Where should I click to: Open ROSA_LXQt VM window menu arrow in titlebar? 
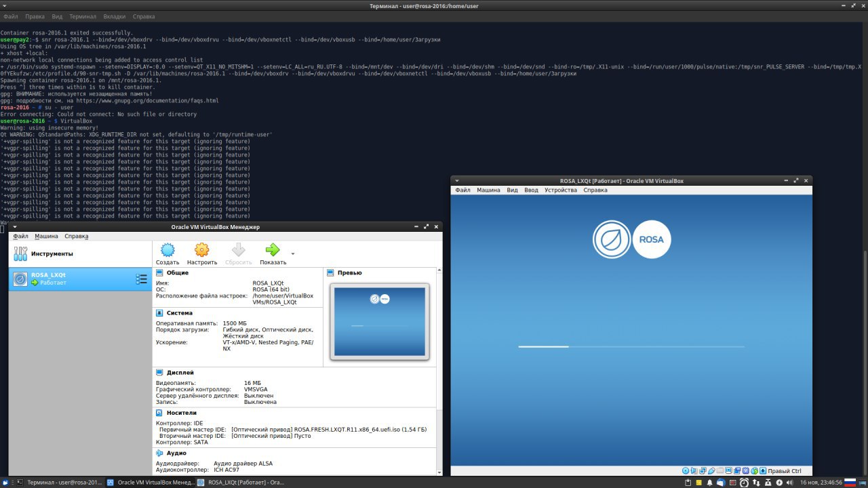(457, 181)
